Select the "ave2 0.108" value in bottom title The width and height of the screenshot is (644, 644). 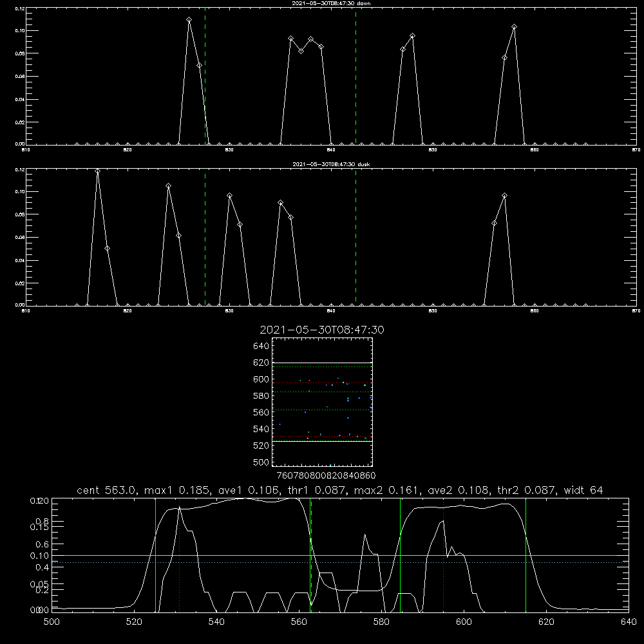coord(459,490)
